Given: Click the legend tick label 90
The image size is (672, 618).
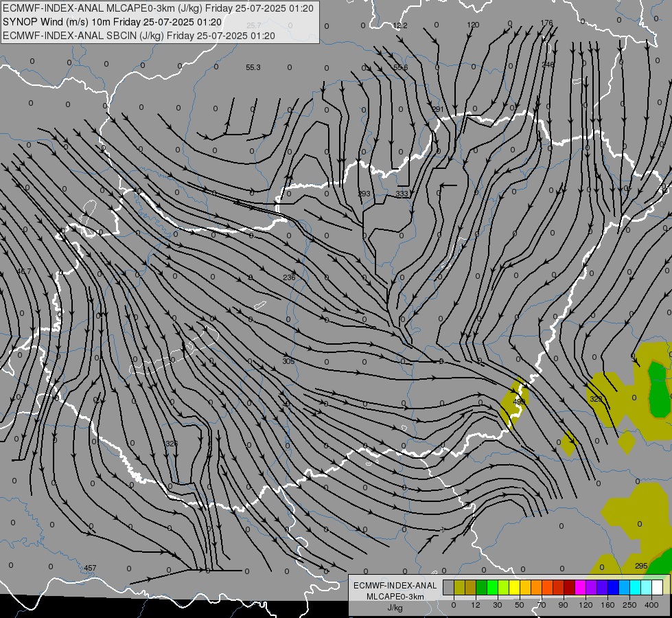Looking at the screenshot, I should click(x=563, y=605).
